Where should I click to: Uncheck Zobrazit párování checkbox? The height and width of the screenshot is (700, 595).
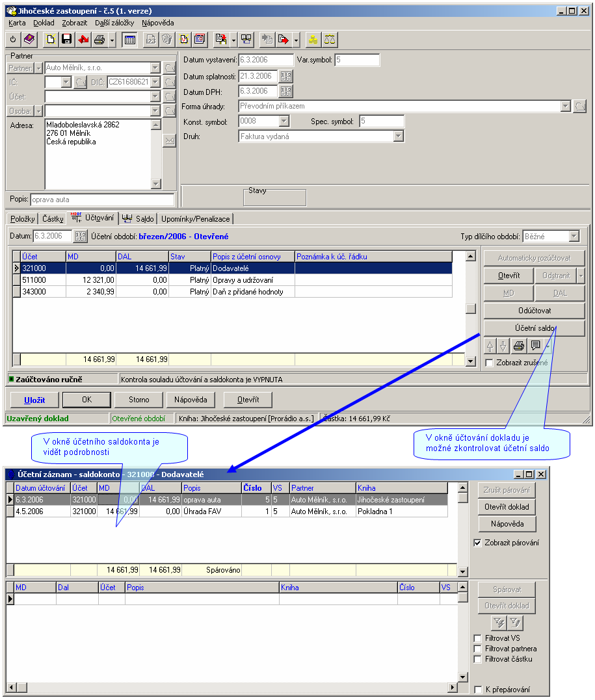(x=477, y=543)
